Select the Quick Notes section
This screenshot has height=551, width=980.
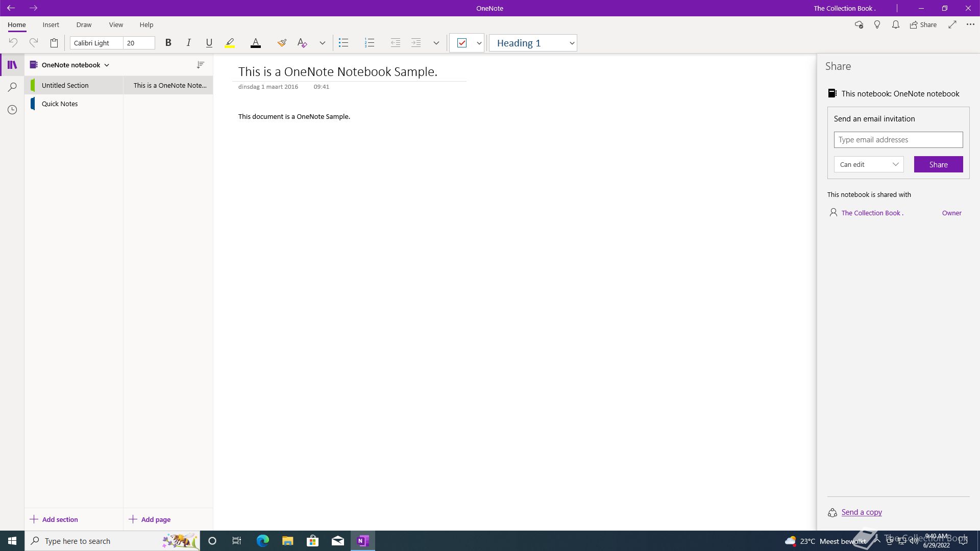[x=74, y=104]
